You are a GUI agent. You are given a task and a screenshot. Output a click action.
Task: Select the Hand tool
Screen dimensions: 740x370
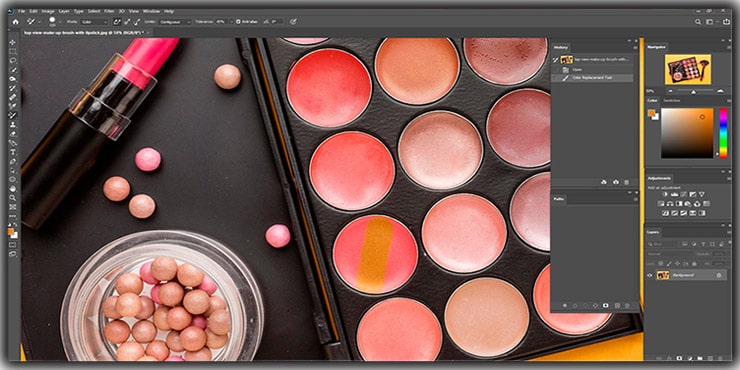click(13, 189)
